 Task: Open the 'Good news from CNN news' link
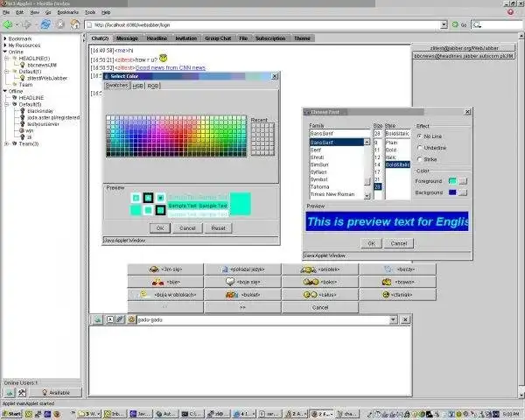click(171, 67)
